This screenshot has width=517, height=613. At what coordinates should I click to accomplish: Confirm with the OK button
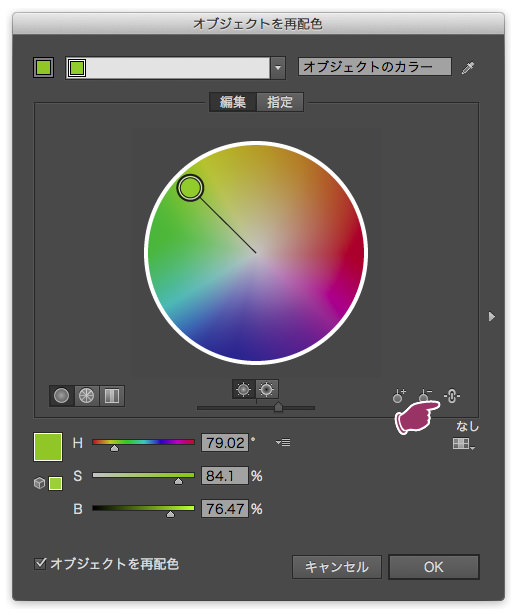434,567
